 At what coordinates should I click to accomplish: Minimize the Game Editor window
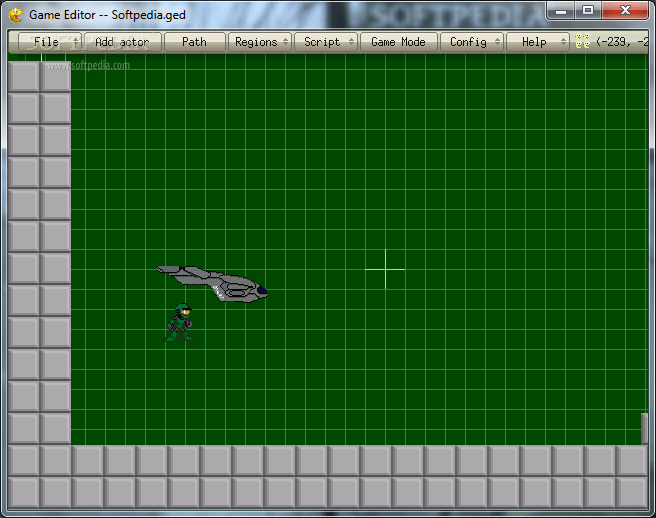tap(561, 10)
